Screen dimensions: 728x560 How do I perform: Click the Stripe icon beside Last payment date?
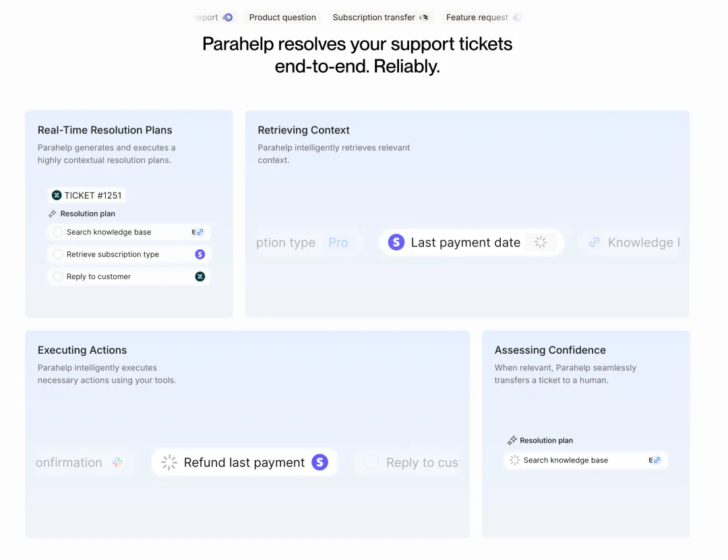point(396,243)
